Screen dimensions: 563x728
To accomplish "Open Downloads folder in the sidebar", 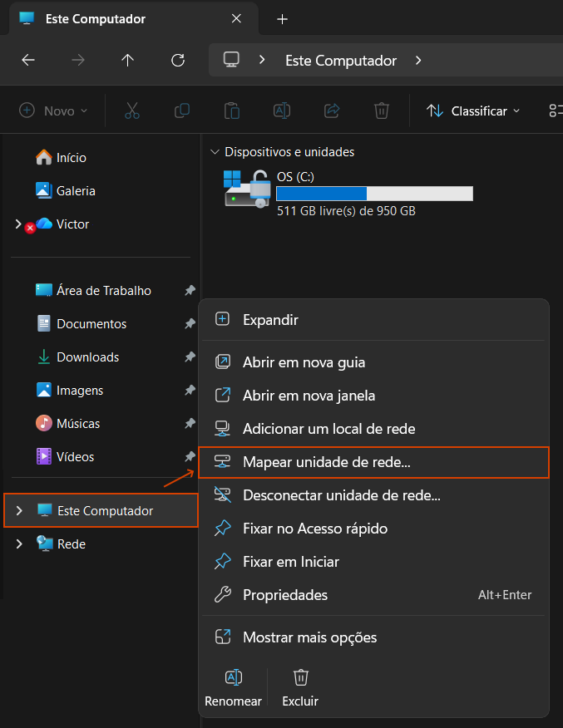I will point(87,357).
